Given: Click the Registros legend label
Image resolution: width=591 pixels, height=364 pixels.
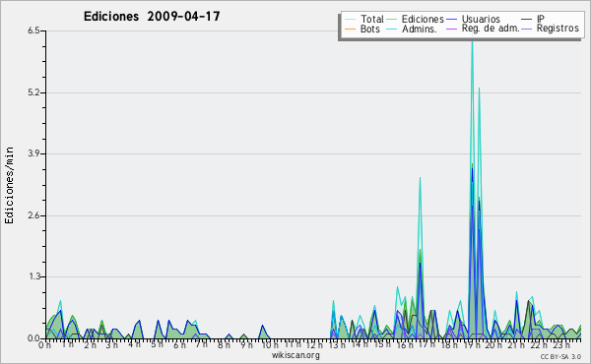Looking at the screenshot, I should (x=558, y=29).
